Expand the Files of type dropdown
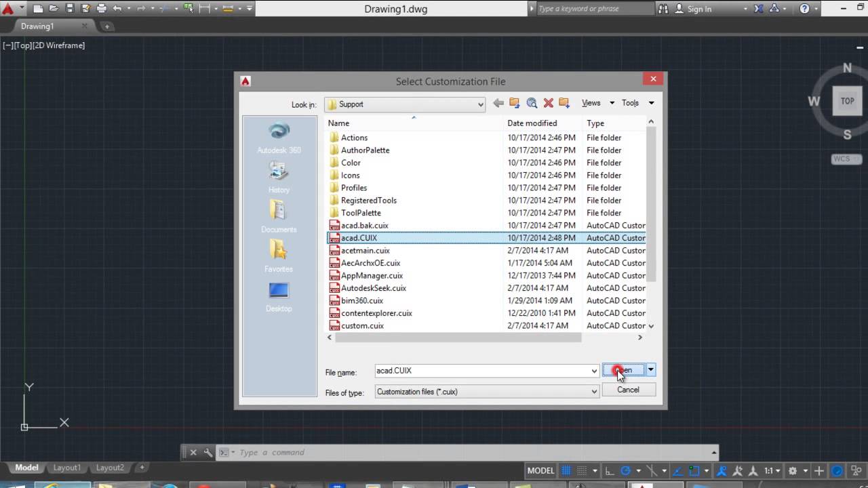 pyautogui.click(x=594, y=392)
